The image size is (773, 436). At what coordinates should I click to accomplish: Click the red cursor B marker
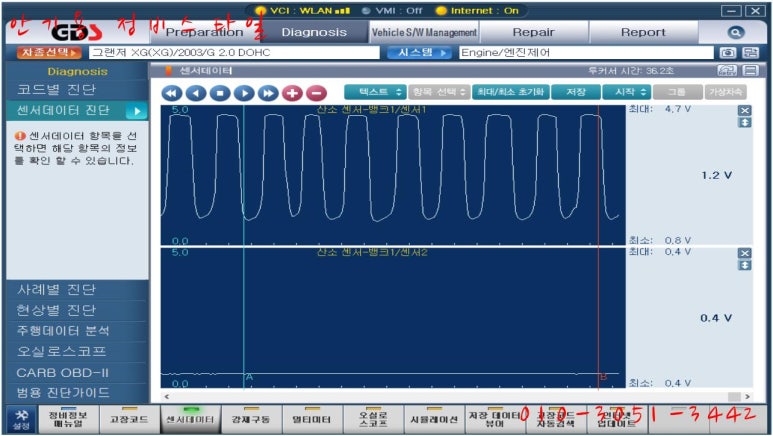(603, 376)
